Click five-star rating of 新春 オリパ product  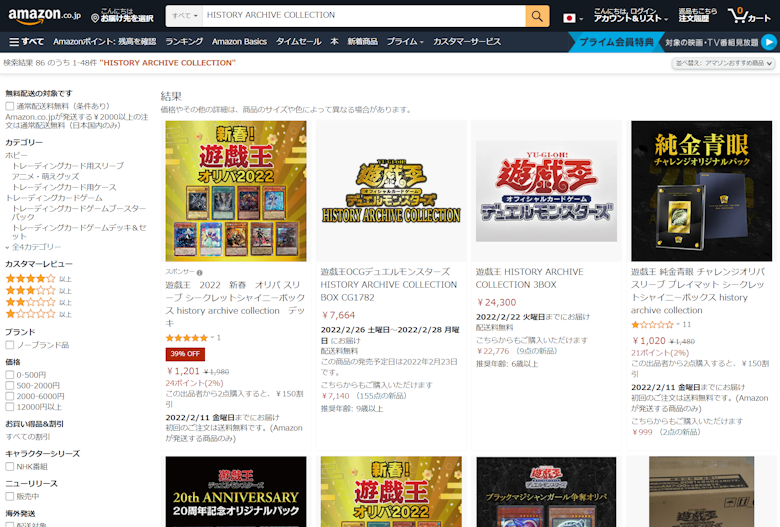click(x=187, y=338)
